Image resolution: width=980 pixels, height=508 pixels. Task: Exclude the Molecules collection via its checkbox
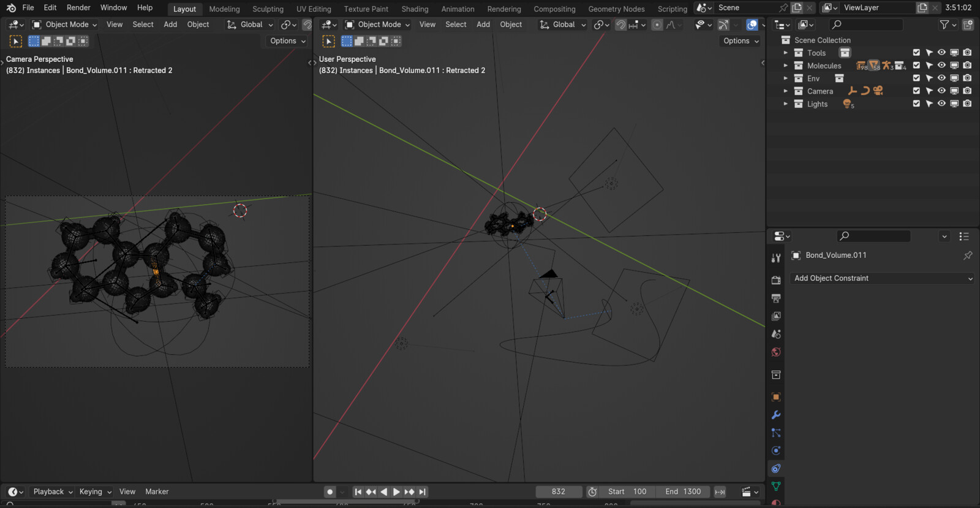pos(916,66)
